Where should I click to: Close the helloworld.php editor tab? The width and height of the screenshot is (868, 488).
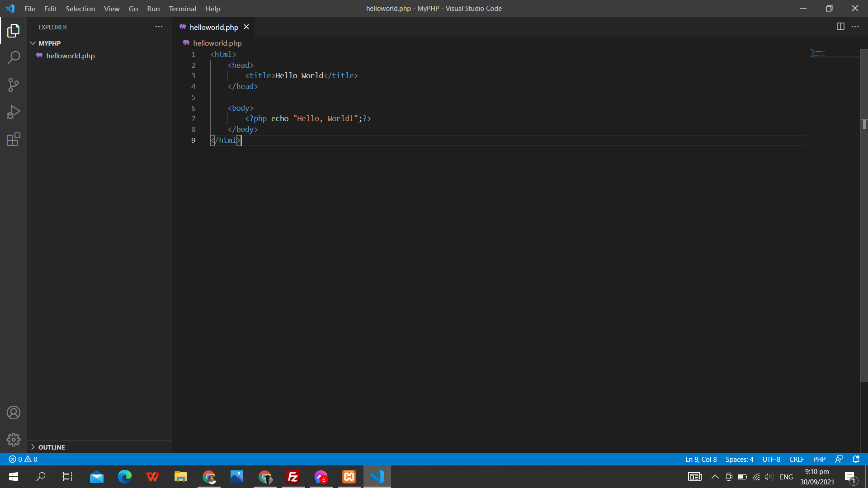click(246, 27)
